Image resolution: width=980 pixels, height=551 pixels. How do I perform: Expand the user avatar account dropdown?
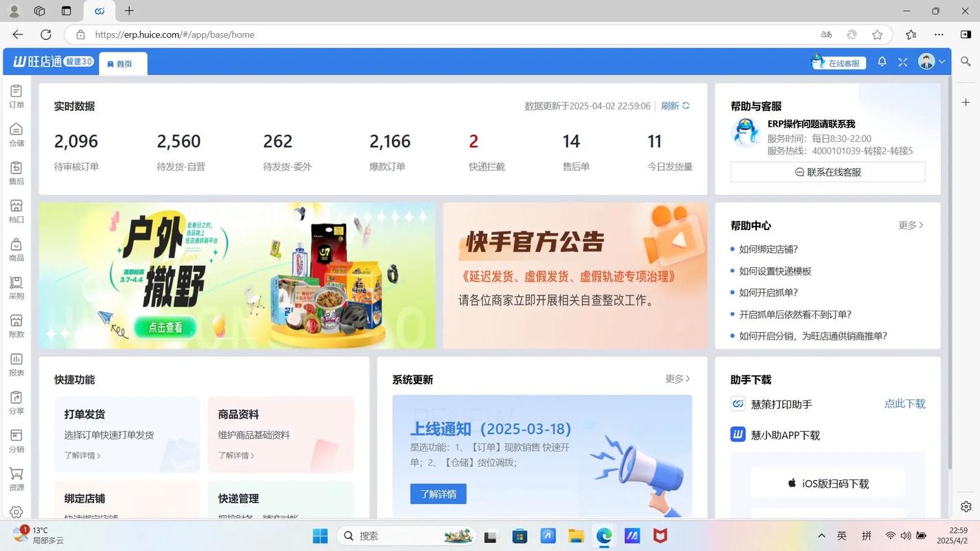tap(932, 62)
